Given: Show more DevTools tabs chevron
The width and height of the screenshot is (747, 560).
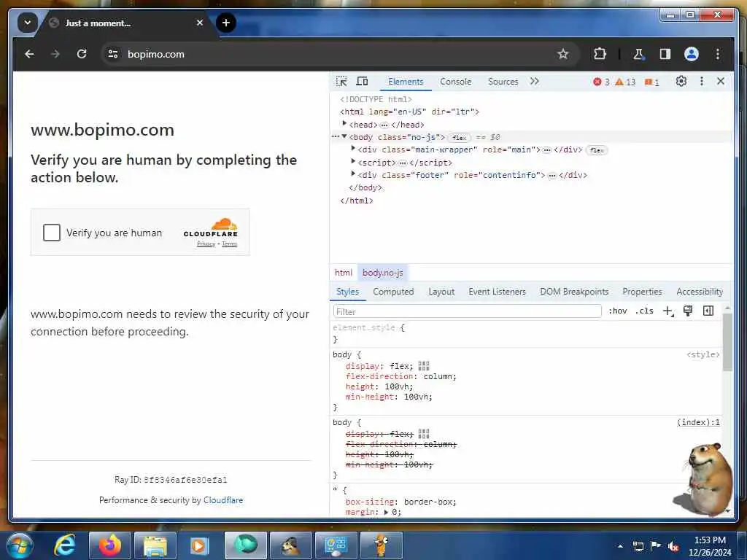Looking at the screenshot, I should point(535,82).
